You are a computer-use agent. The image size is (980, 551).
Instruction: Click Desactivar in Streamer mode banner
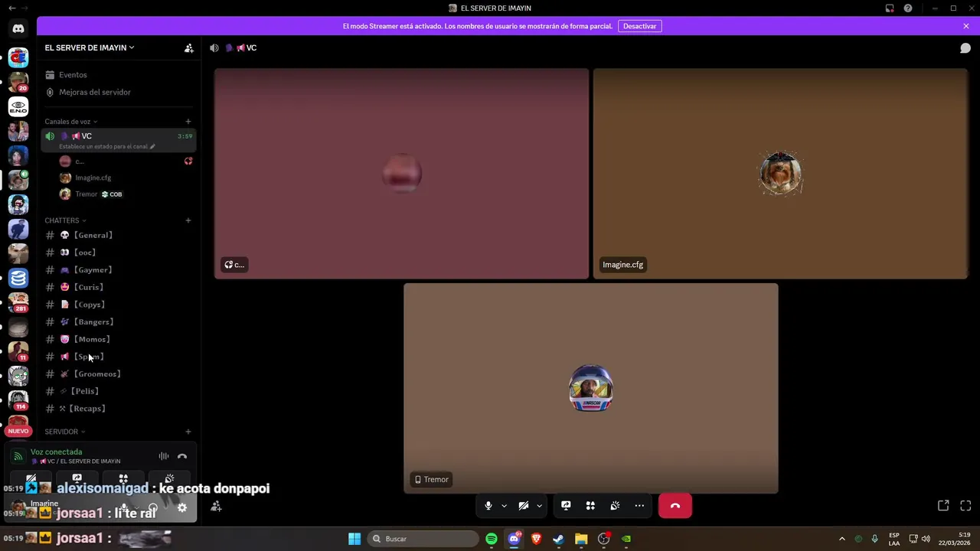640,26
